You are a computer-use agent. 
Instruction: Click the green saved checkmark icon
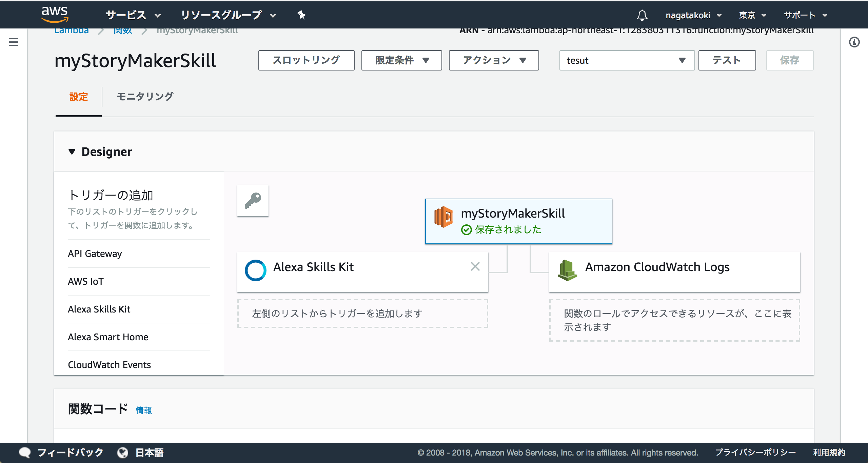467,230
